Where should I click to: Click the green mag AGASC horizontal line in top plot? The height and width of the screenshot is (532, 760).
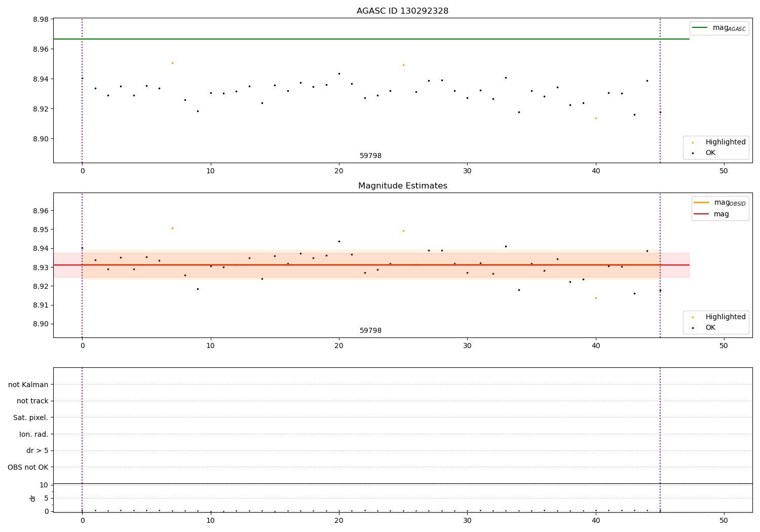(371, 39)
